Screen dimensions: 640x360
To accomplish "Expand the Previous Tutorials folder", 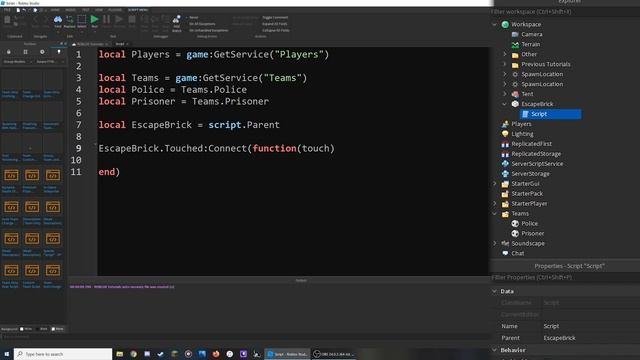I will [x=505, y=64].
